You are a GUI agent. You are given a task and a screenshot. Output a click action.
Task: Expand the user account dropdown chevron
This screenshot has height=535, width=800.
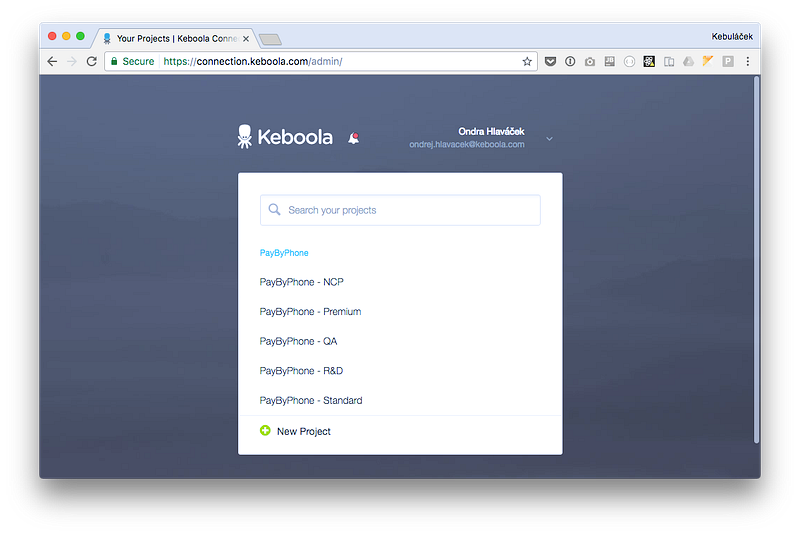(549, 139)
